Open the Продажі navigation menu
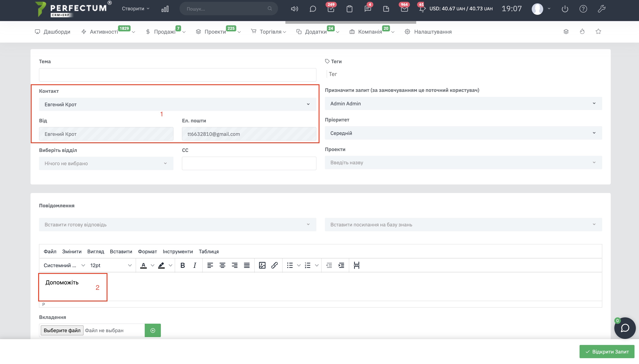This screenshot has width=639, height=364. (164, 32)
